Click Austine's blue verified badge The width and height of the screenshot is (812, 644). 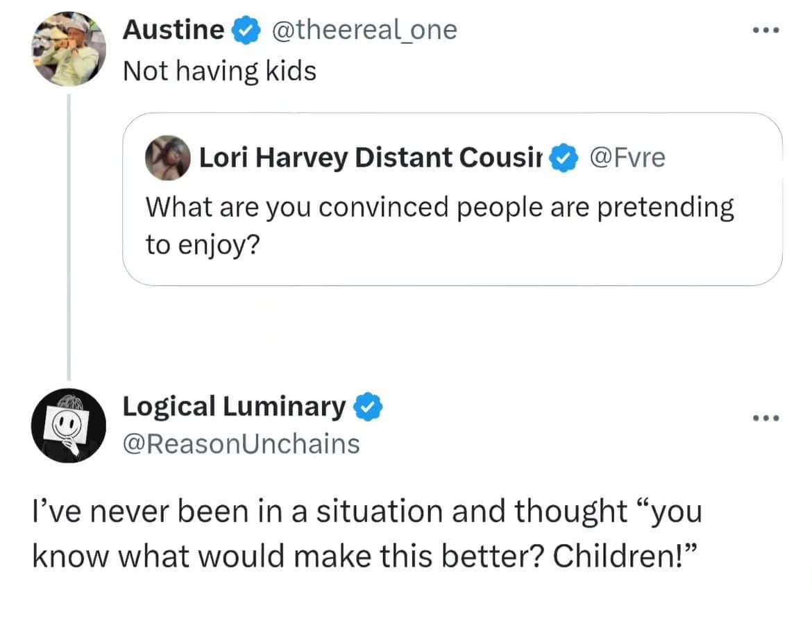(x=246, y=30)
